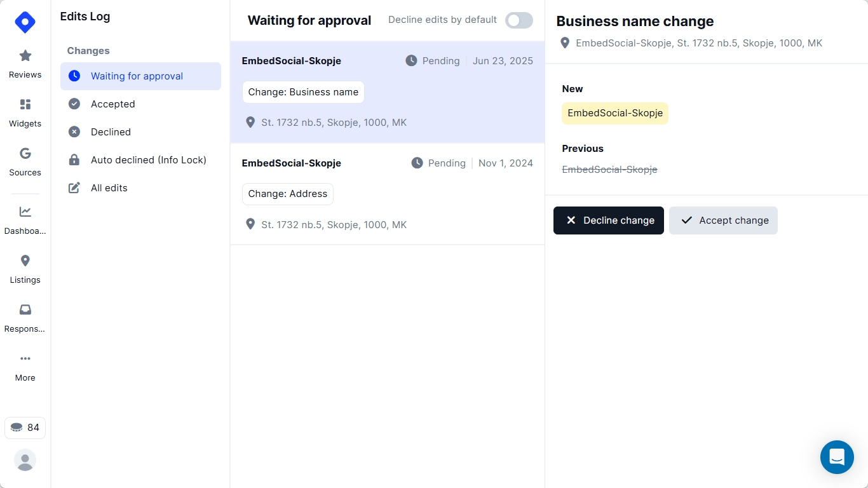The width and height of the screenshot is (868, 488).
Task: Select the Declined changes filter
Action: (111, 132)
